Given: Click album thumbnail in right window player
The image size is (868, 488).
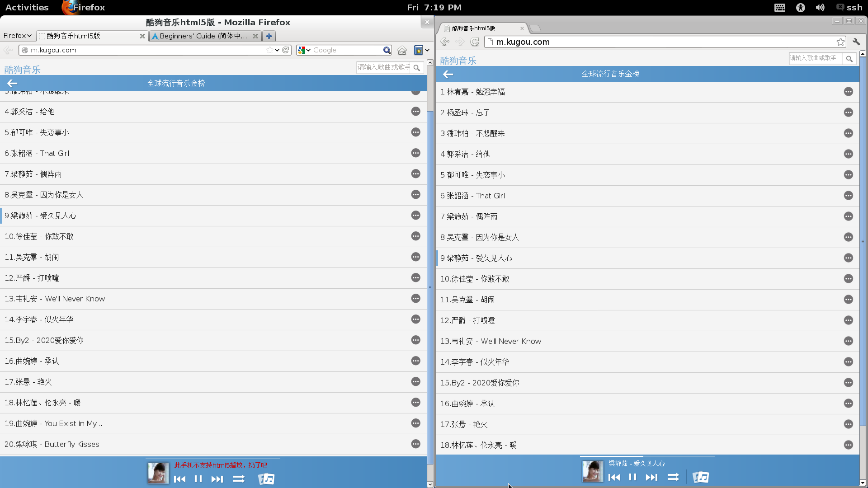Looking at the screenshot, I should point(593,471).
